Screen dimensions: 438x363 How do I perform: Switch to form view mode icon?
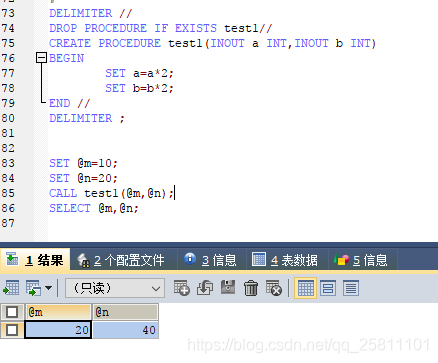click(328, 288)
